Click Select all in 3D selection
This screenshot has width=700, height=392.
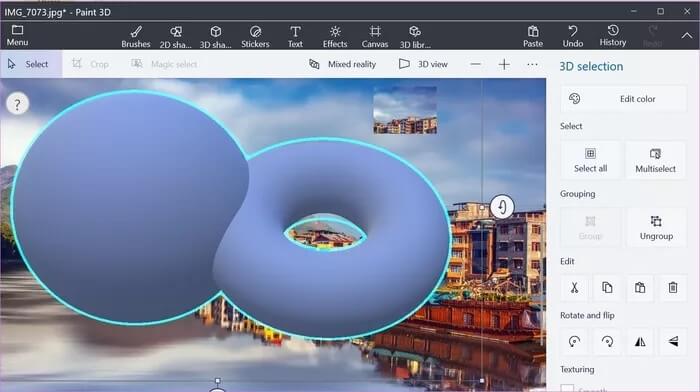click(590, 160)
